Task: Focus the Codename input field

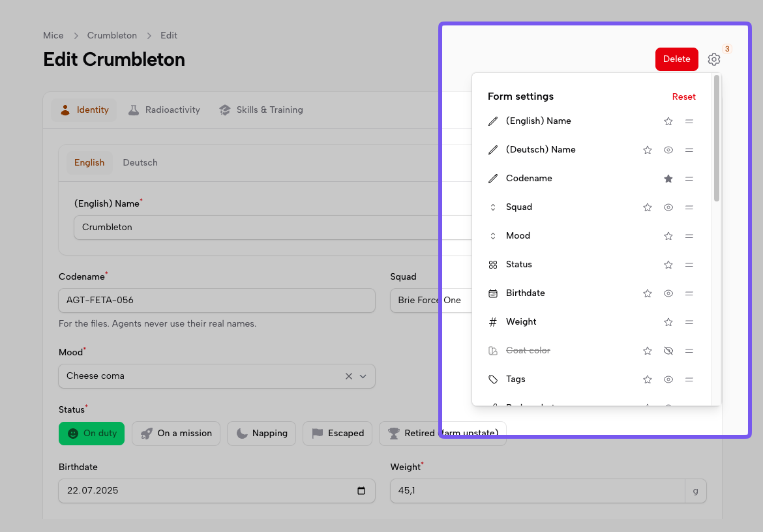Action: coord(217,301)
